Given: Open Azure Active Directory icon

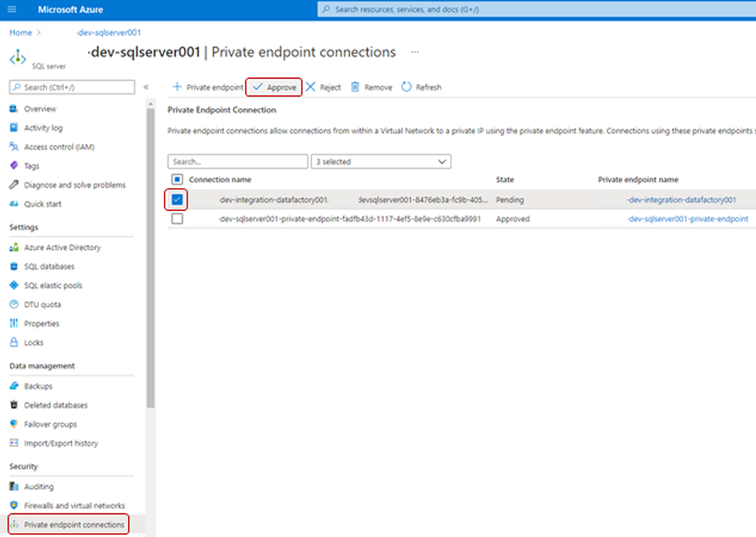Looking at the screenshot, I should point(14,247).
